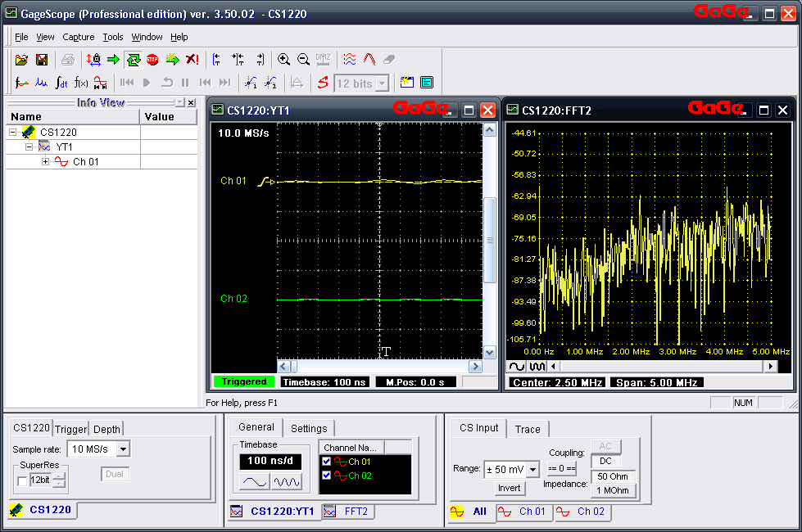The height and width of the screenshot is (532, 802).
Task: Click the f(x) function icon
Action: click(81, 83)
